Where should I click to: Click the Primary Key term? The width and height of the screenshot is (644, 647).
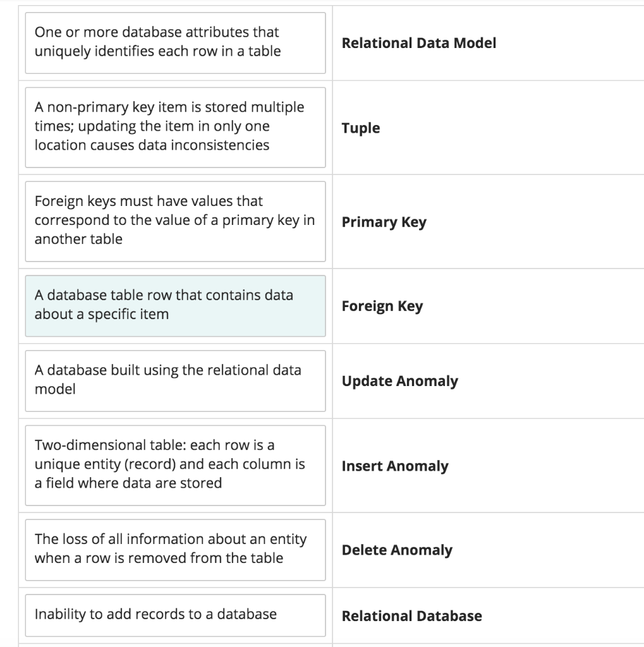coord(383,222)
